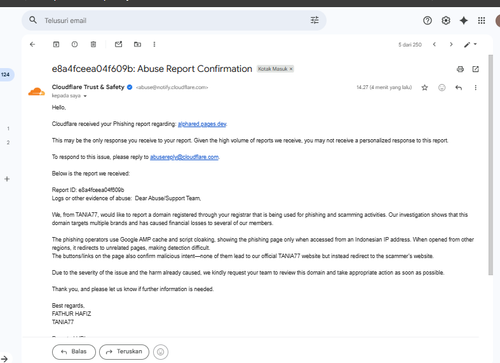Click the message pane scrollbar
Viewport: 500px width, 363px height.
pyautogui.click(x=490, y=165)
